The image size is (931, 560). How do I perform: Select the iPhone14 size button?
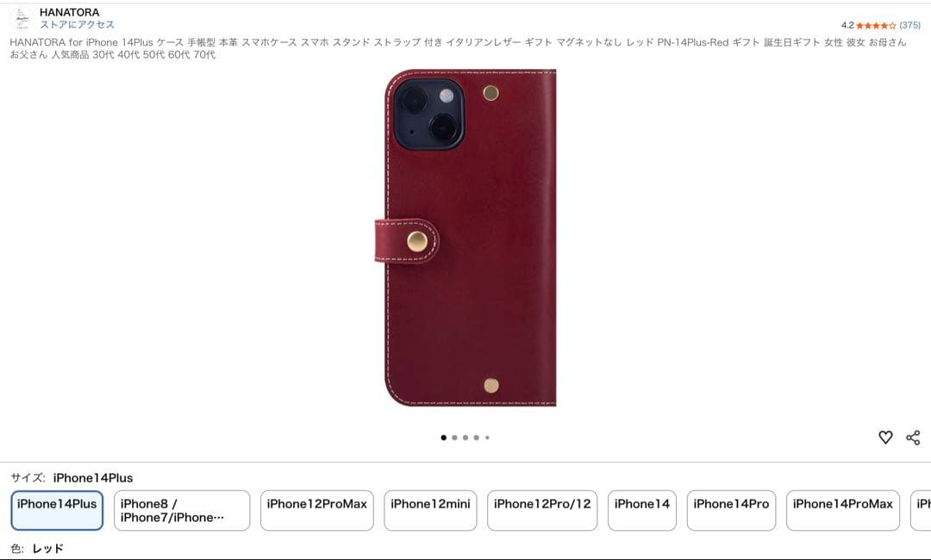pos(642,510)
